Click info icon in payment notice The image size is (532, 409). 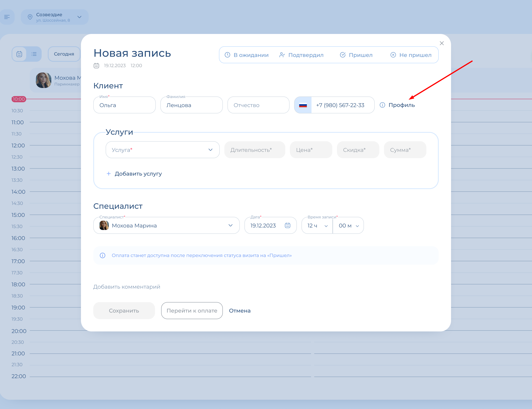pos(103,255)
